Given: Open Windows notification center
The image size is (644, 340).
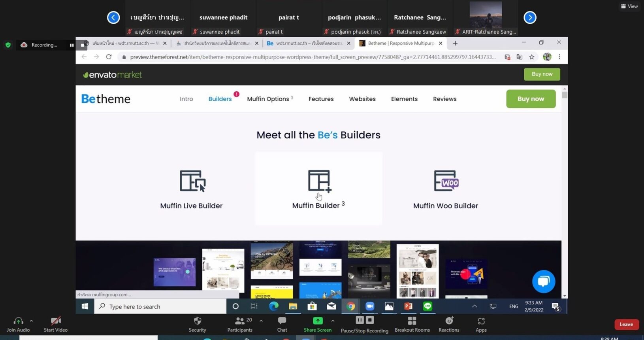Looking at the screenshot, I should click(x=556, y=307).
